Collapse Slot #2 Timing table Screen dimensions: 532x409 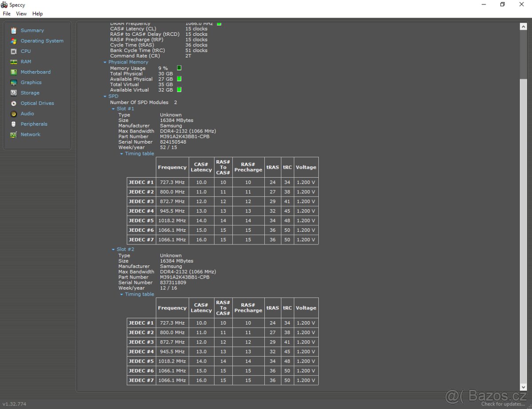(x=121, y=295)
